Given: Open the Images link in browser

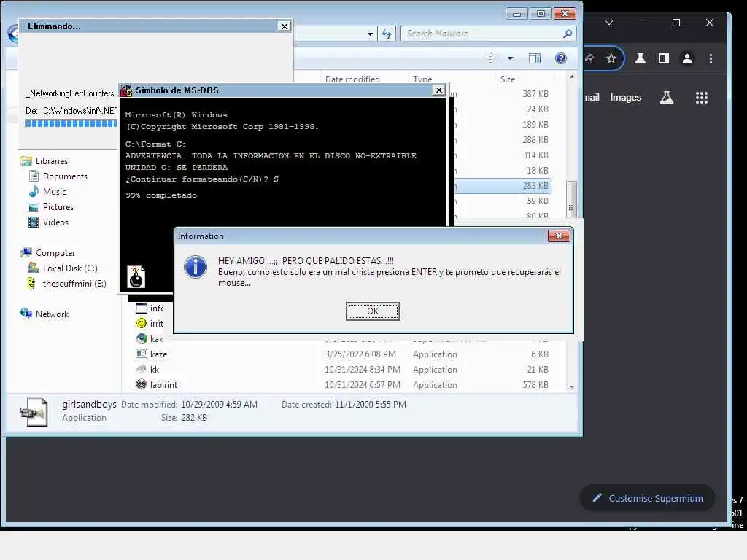Looking at the screenshot, I should coord(625,97).
